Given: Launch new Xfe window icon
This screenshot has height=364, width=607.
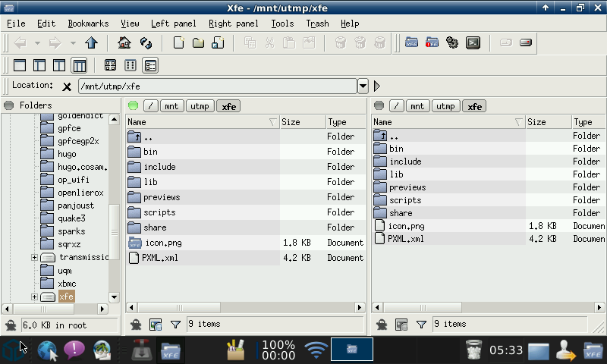Looking at the screenshot, I should coord(411,42).
